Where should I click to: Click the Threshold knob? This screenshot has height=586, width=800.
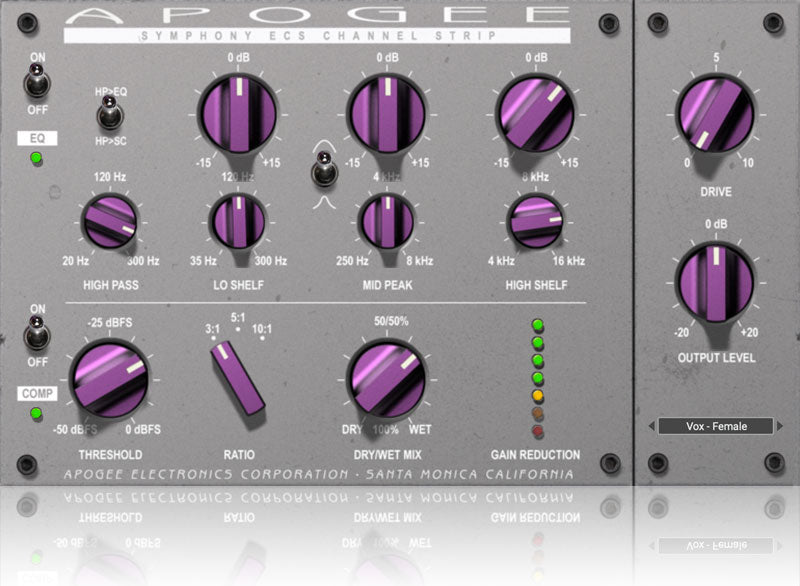110,380
